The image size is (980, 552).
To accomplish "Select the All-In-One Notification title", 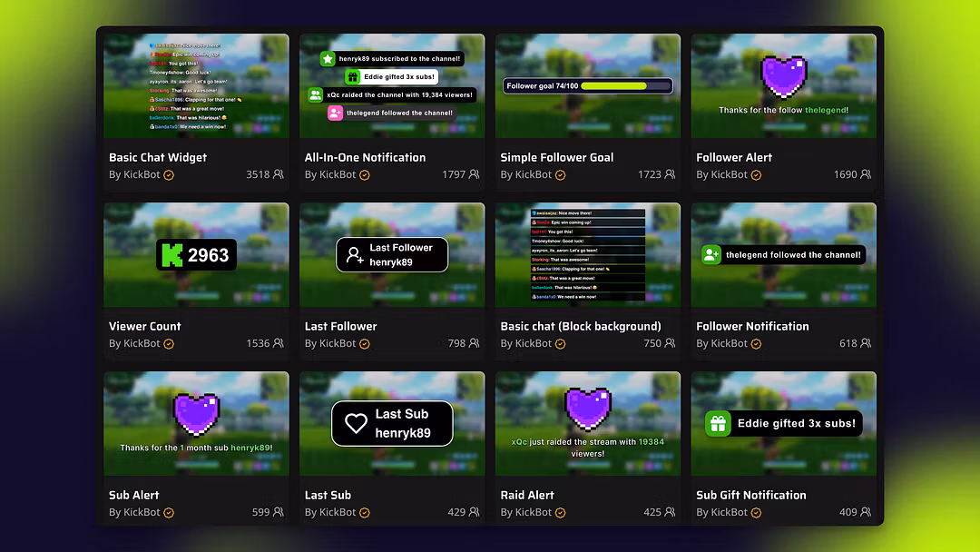I will [x=365, y=158].
